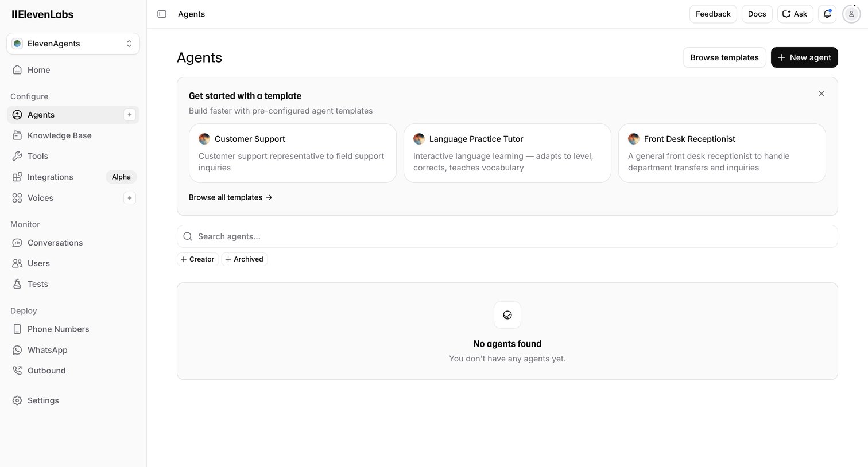
Task: Click the plus next to Voices
Action: click(x=130, y=198)
